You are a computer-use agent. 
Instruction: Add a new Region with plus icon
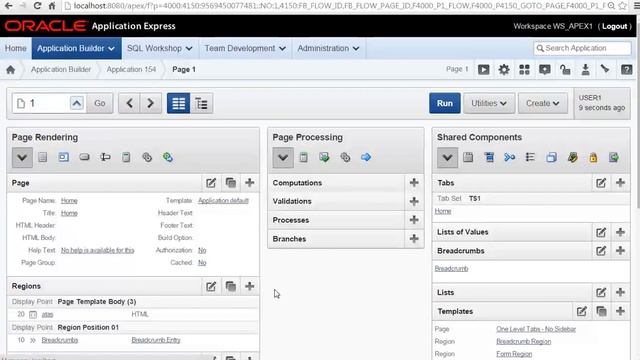(x=249, y=286)
